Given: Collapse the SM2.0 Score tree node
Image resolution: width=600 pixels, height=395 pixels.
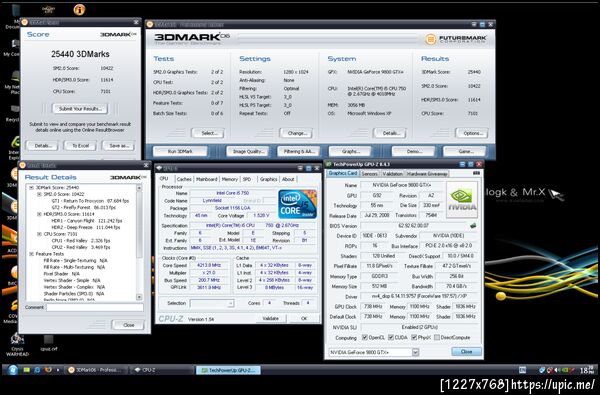Looking at the screenshot, I should (x=39, y=194).
